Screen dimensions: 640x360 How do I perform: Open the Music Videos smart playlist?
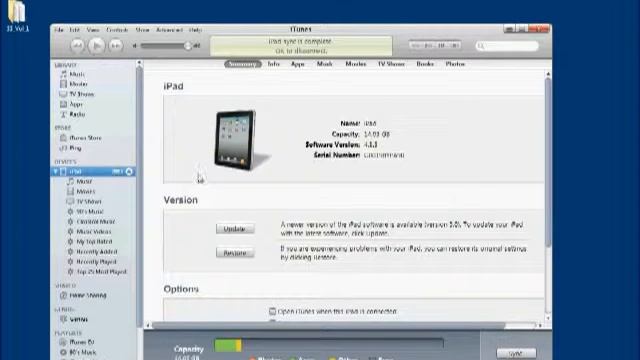click(x=94, y=231)
